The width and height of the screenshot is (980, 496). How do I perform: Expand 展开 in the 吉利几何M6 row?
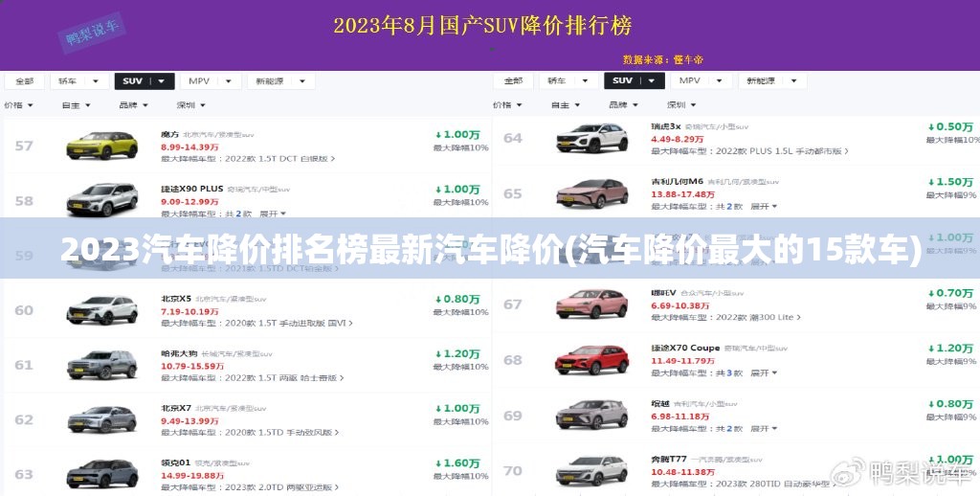[x=764, y=207]
